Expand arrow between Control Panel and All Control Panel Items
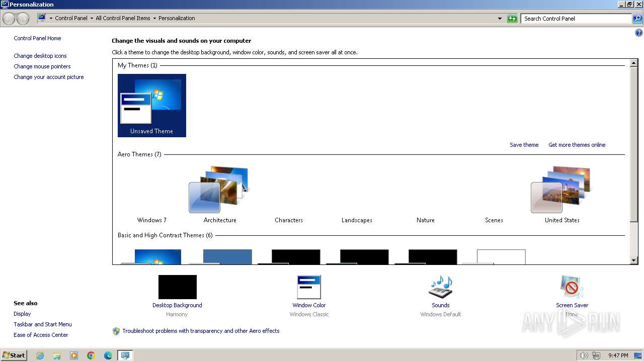 pyautogui.click(x=92, y=19)
